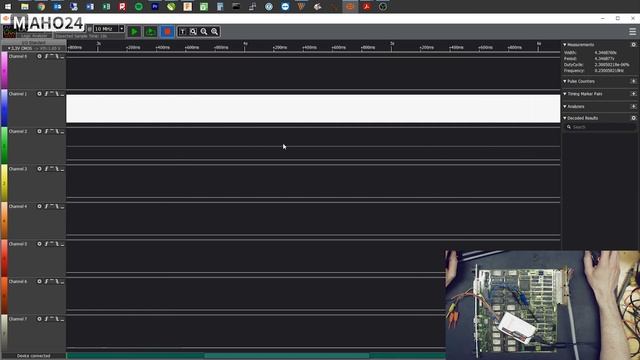Collapse the Timing Marker Pairs section
The width and height of the screenshot is (640, 360).
click(565, 94)
